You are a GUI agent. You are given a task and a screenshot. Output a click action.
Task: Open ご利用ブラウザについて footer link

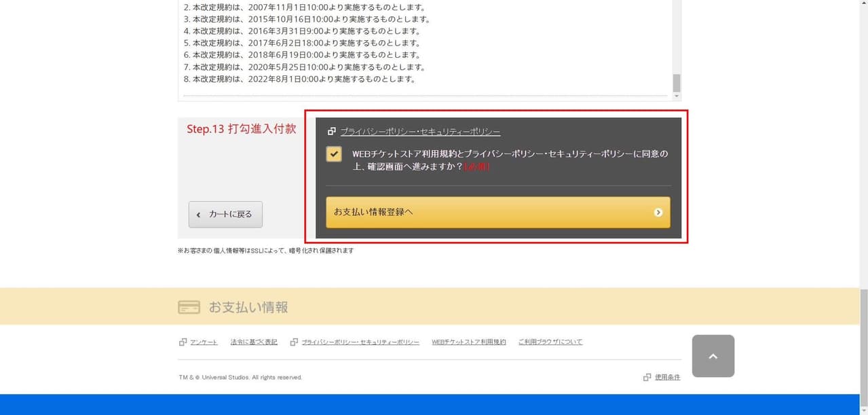click(x=550, y=342)
